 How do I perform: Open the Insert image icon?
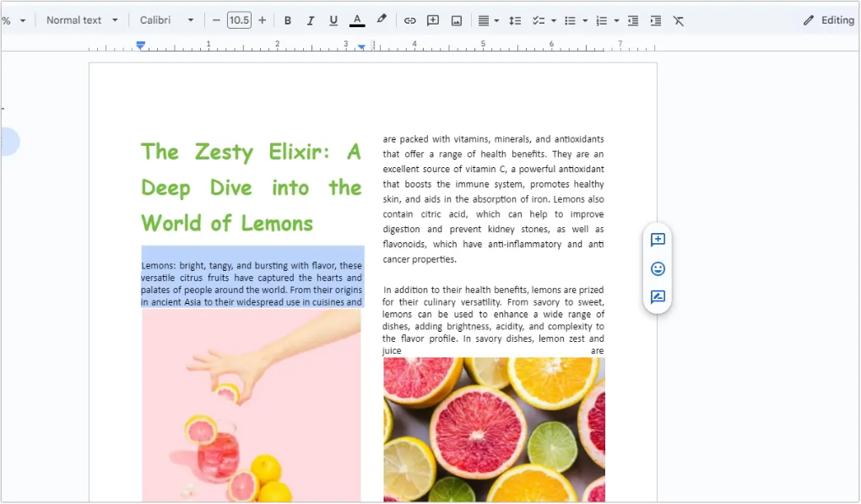[457, 19]
